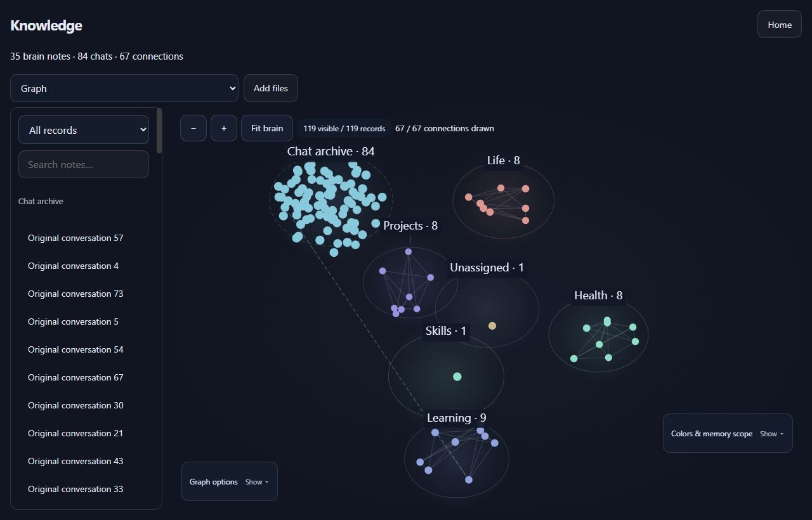The width and height of the screenshot is (812, 520).
Task: Click the Knowledge page title
Action: click(x=46, y=25)
